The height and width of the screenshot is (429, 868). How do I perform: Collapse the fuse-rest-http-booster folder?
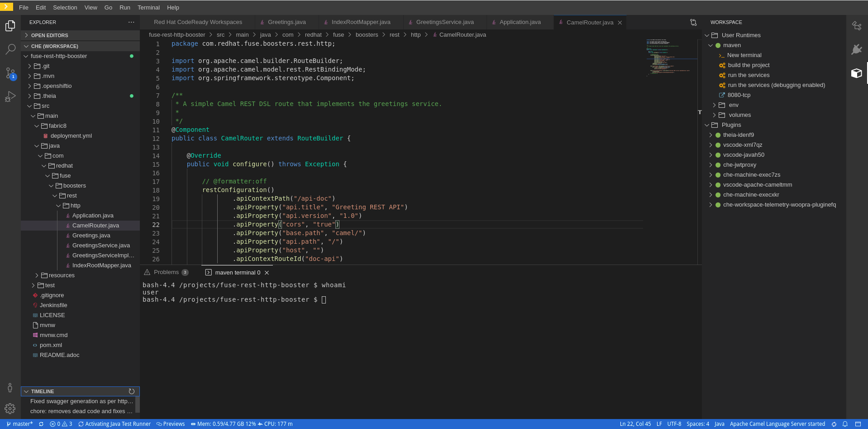pos(59,56)
